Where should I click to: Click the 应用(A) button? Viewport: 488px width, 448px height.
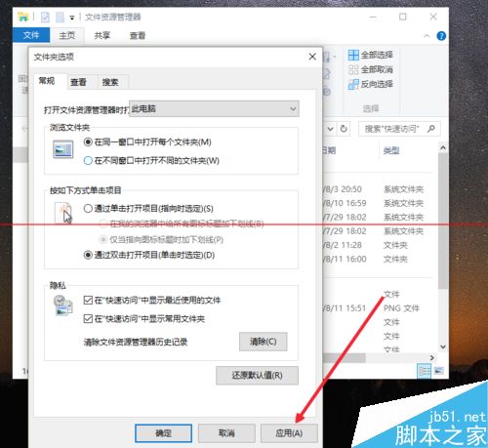tap(289, 433)
